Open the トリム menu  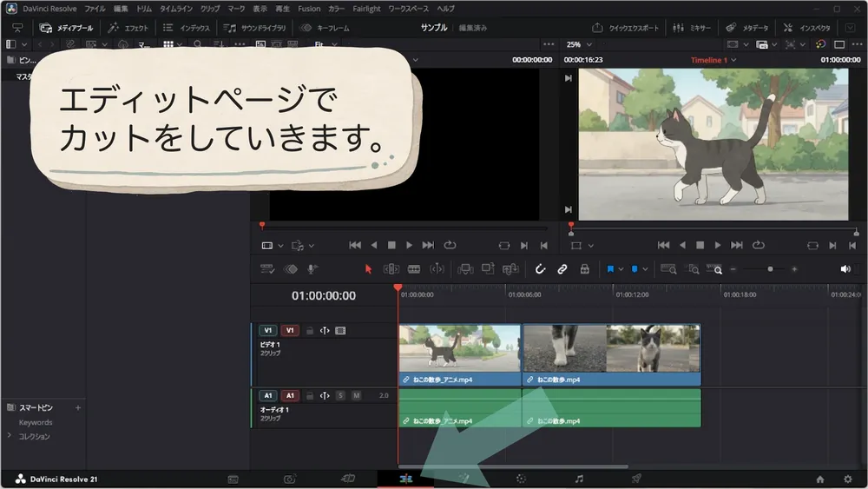click(x=144, y=9)
